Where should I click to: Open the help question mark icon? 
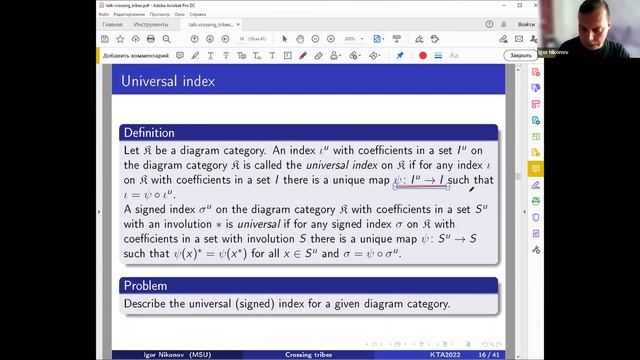[489, 24]
